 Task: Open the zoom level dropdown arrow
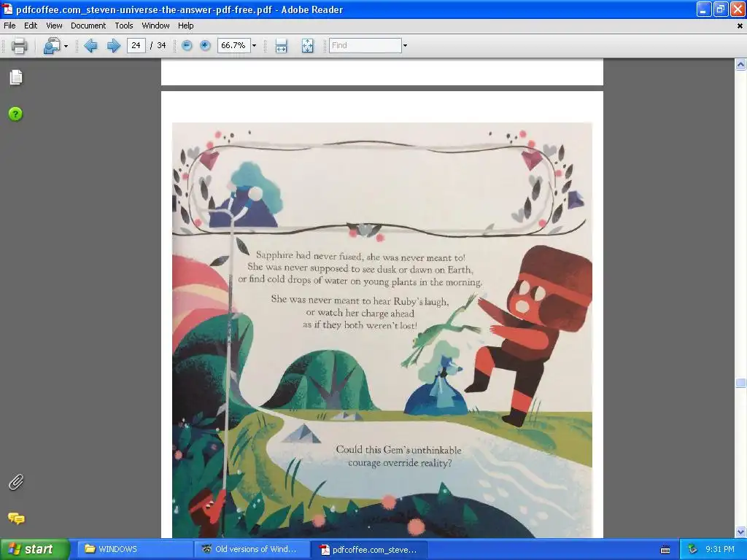[x=254, y=46]
